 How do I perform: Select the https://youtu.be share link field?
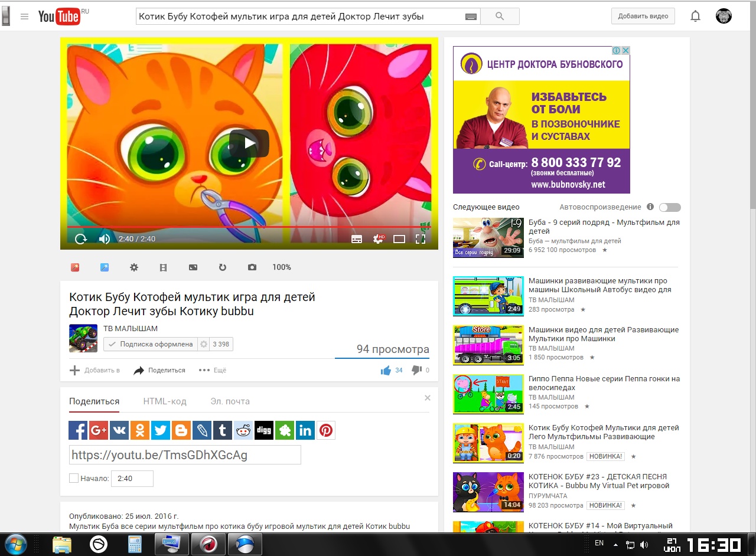pyautogui.click(x=185, y=455)
